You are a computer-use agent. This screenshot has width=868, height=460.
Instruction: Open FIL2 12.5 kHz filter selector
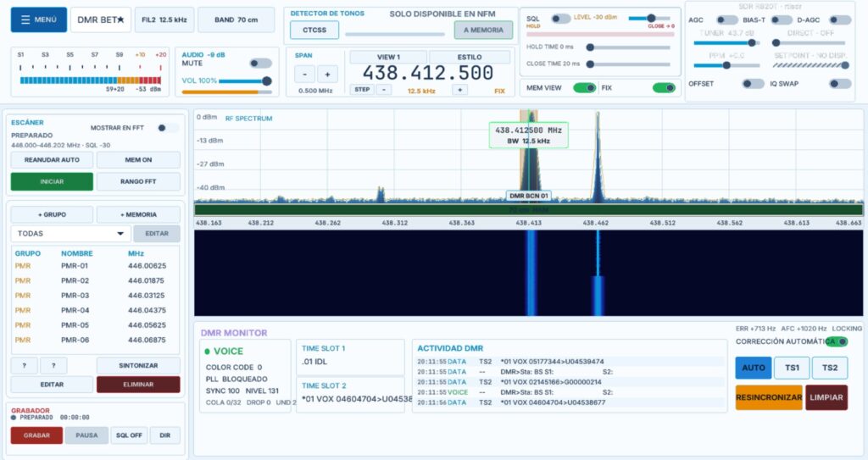tap(164, 19)
